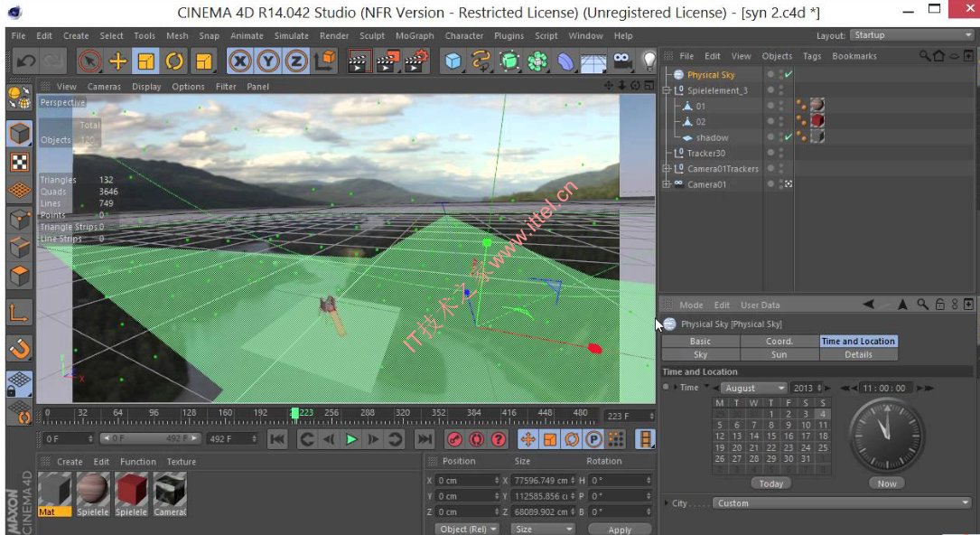This screenshot has height=535, width=980.
Task: Select the Polygons mode icon
Action: click(x=19, y=276)
